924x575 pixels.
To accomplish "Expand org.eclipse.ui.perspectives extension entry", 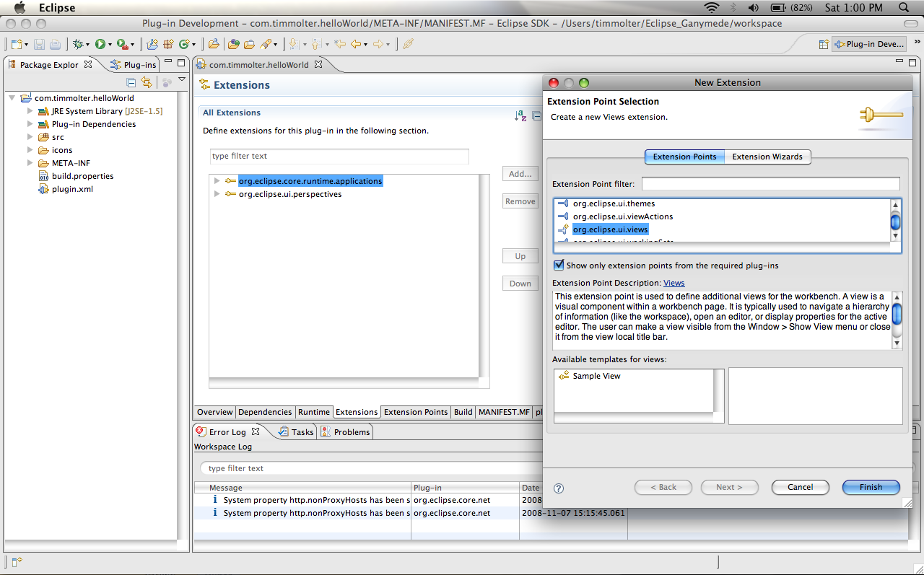I will point(217,194).
